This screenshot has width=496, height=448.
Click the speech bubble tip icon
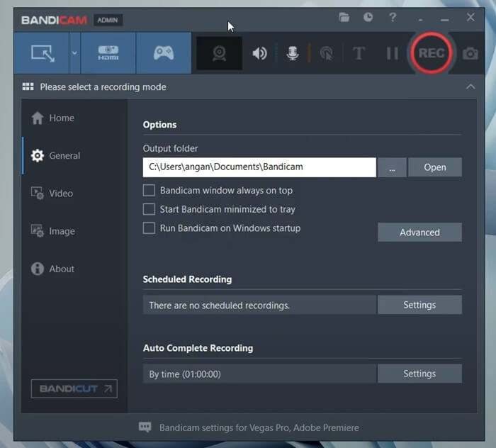point(145,427)
